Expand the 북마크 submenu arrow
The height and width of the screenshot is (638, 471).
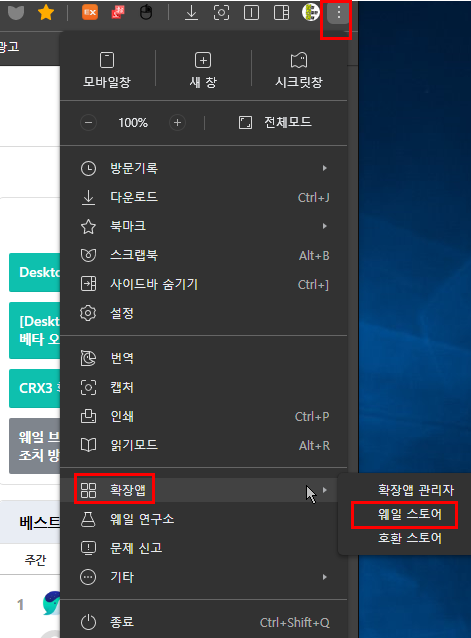point(325,226)
